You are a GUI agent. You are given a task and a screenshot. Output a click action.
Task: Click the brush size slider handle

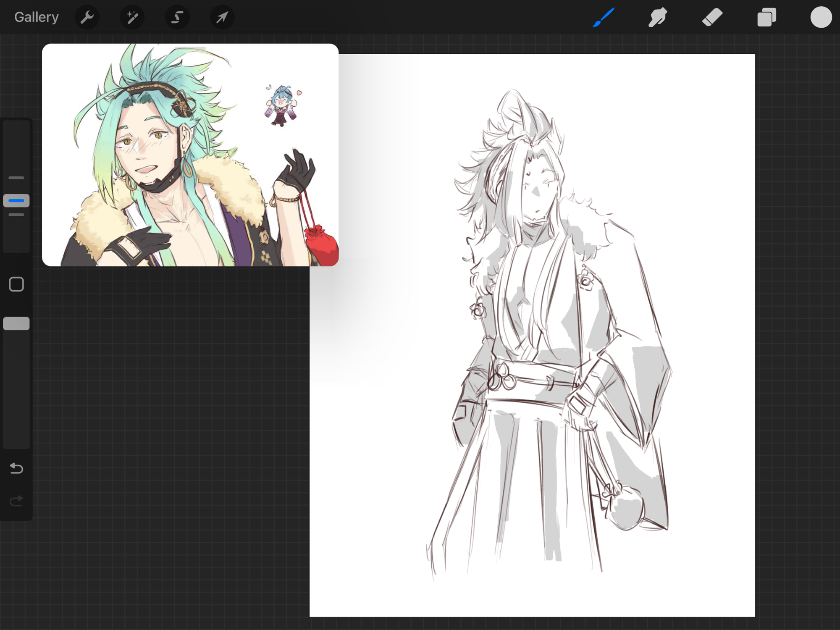(x=16, y=201)
